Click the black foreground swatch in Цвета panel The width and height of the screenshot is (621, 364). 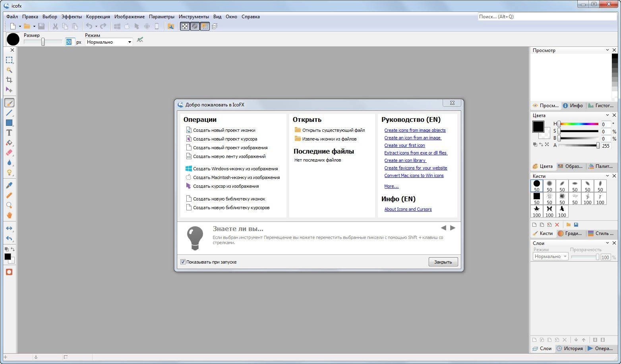(538, 127)
